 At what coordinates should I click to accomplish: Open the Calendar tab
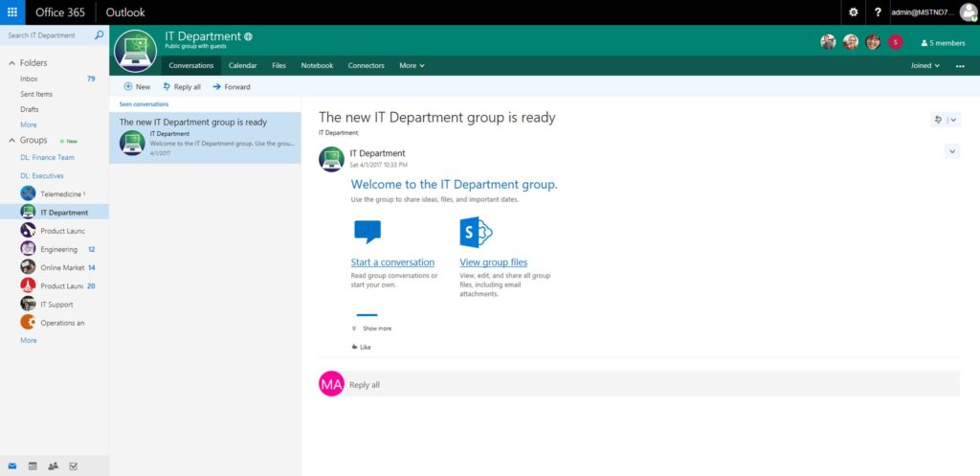tap(242, 66)
